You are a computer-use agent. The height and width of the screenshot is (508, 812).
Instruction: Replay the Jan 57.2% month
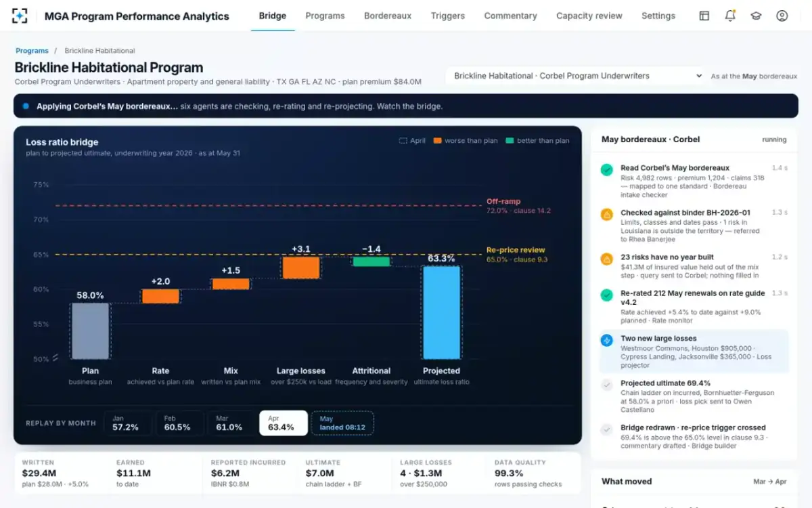point(129,423)
